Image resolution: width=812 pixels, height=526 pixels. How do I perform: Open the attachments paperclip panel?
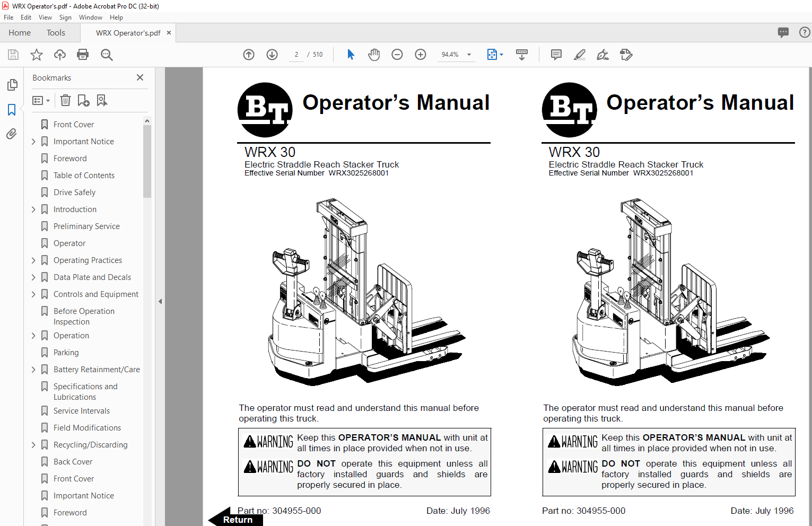tap(12, 134)
